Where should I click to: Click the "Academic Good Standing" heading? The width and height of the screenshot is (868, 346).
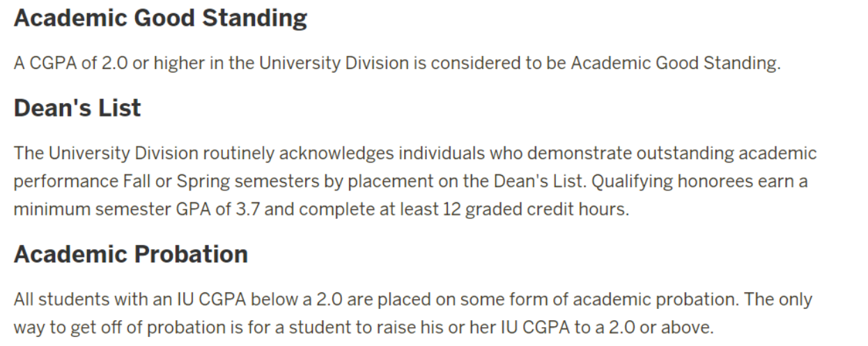(x=160, y=19)
